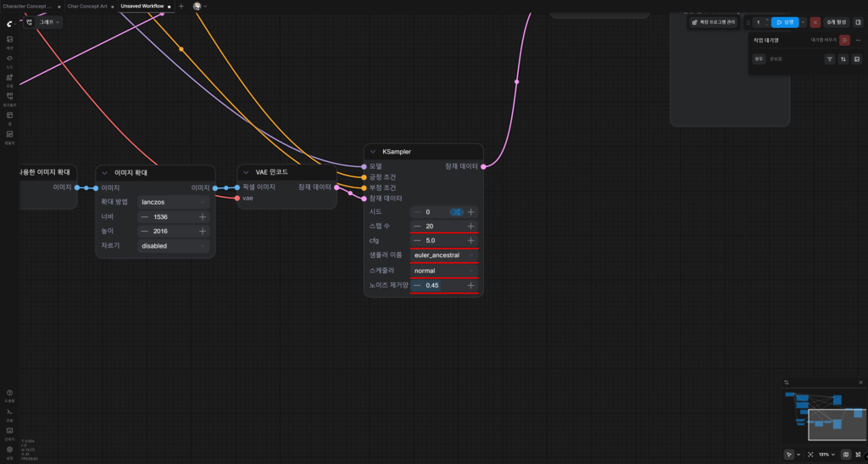Open the run mode dropdown arrow next to 실행
868x464 pixels.
(x=804, y=22)
